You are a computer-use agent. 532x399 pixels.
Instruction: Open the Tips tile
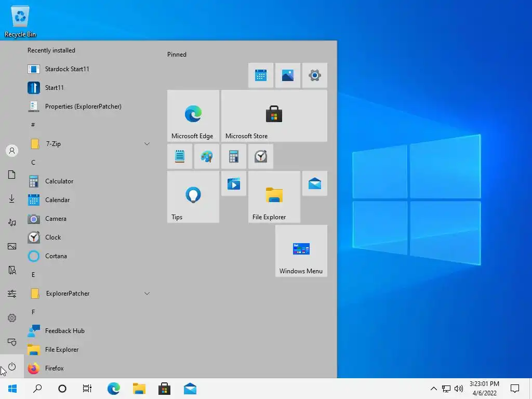pos(193,197)
